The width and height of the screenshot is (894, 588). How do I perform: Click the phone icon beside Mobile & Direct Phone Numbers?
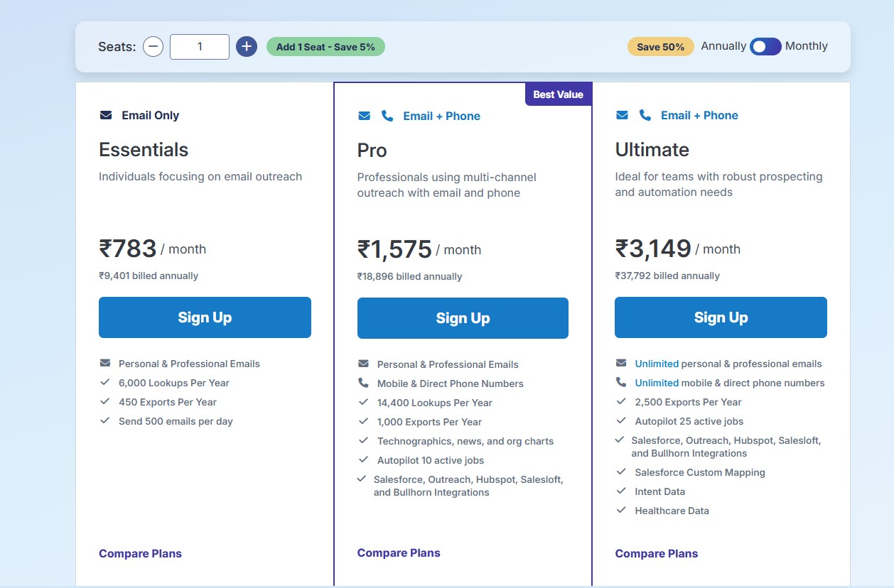tap(362, 383)
